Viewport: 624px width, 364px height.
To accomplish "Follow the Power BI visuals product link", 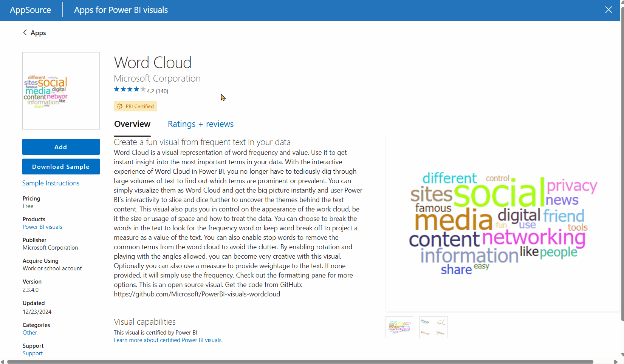I will point(42,227).
